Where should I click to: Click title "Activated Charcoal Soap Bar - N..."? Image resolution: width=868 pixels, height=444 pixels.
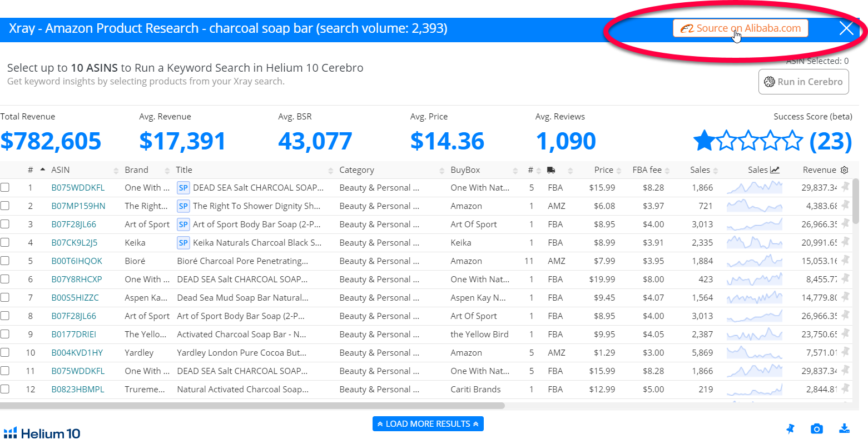(x=241, y=335)
